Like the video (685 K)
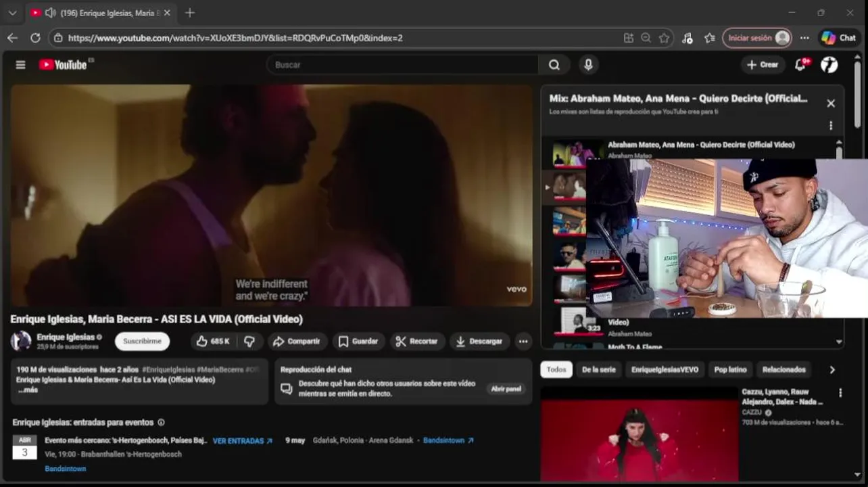868x487 pixels. click(213, 342)
